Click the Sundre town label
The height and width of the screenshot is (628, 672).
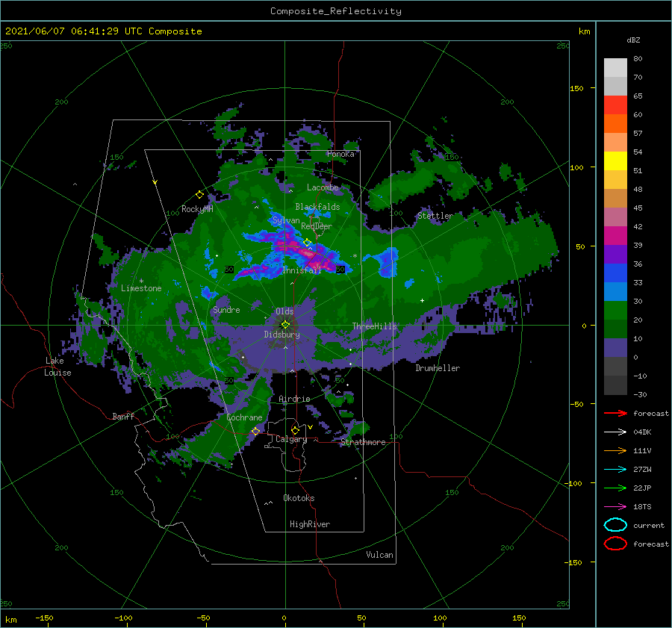pos(226,310)
